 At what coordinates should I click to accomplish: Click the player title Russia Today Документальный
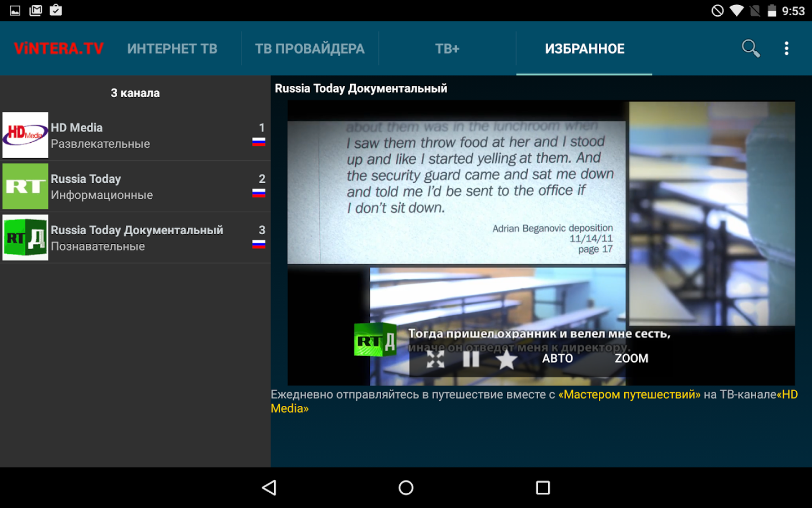[361, 89]
